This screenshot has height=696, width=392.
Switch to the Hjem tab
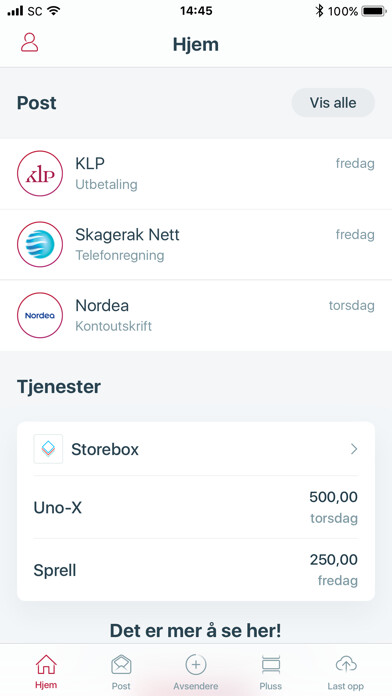(46, 672)
